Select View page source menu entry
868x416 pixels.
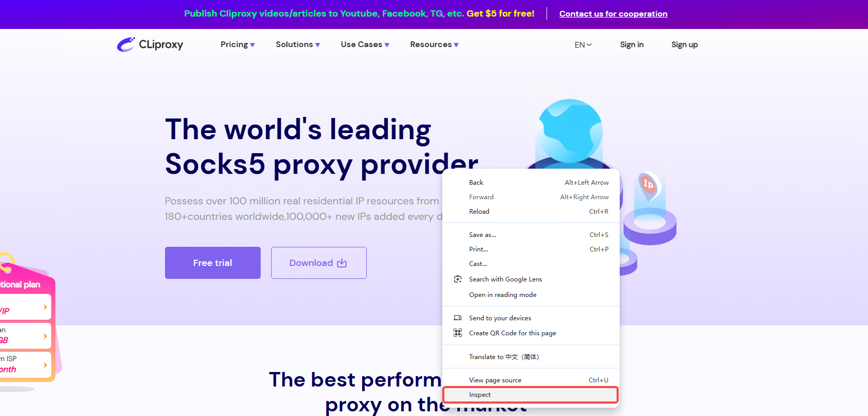(x=531, y=380)
